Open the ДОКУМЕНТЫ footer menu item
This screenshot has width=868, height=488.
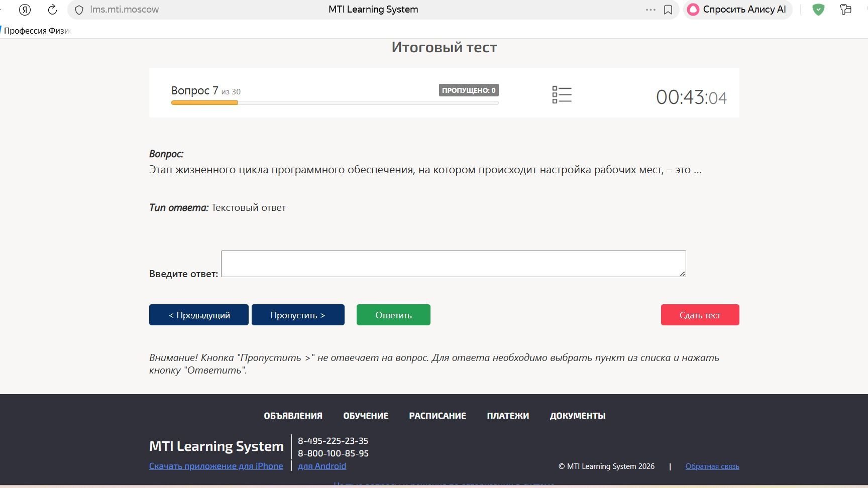point(578,416)
